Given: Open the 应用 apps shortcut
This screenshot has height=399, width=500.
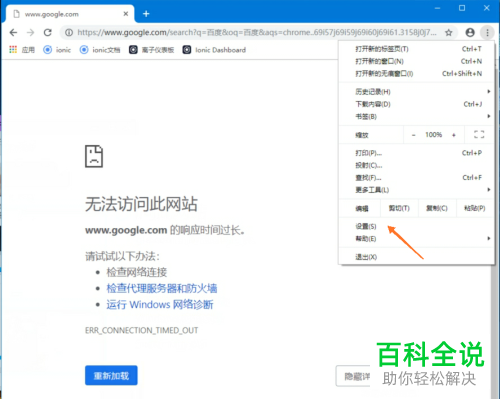Looking at the screenshot, I should coord(22,50).
